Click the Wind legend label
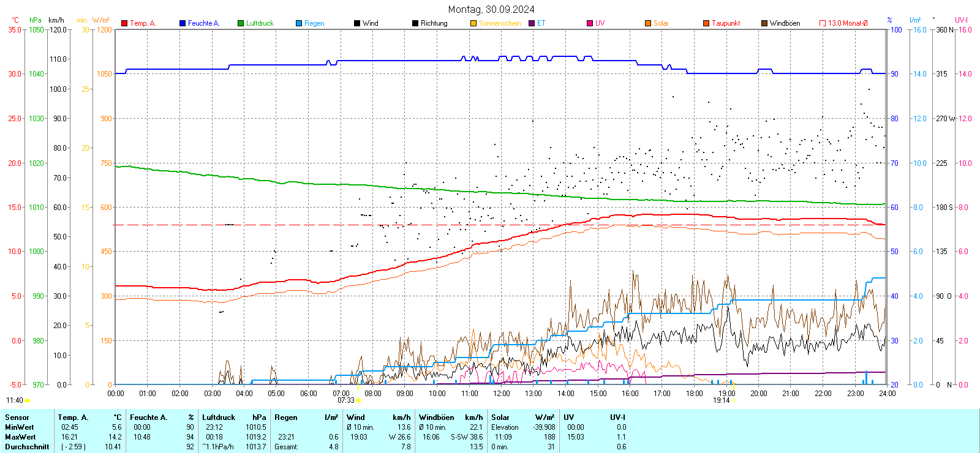 [x=371, y=23]
